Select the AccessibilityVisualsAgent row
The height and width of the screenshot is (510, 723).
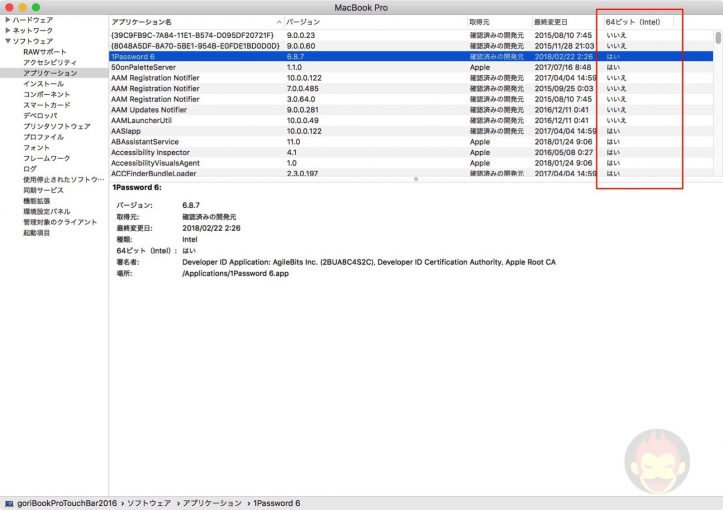(411, 163)
